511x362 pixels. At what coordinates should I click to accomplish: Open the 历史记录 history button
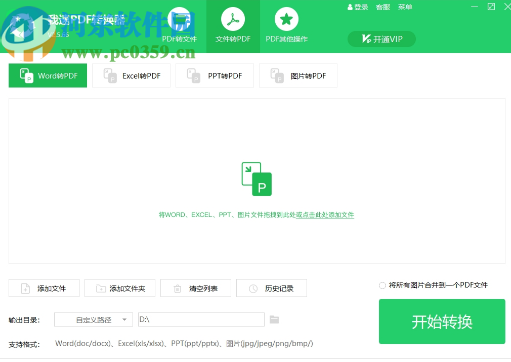point(271,288)
